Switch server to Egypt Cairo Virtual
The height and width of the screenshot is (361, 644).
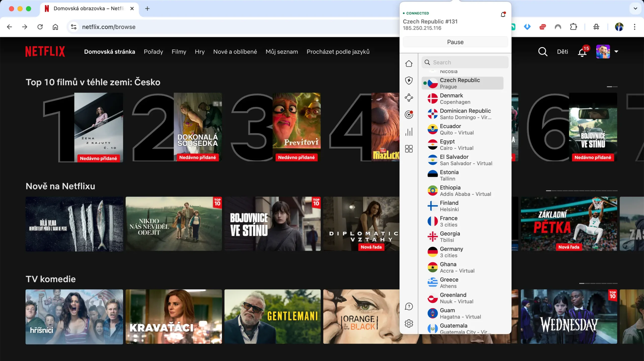[x=462, y=145]
